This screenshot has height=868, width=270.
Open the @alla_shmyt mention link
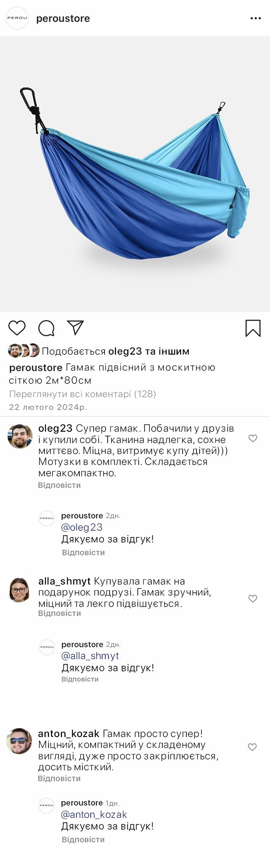pos(90,656)
